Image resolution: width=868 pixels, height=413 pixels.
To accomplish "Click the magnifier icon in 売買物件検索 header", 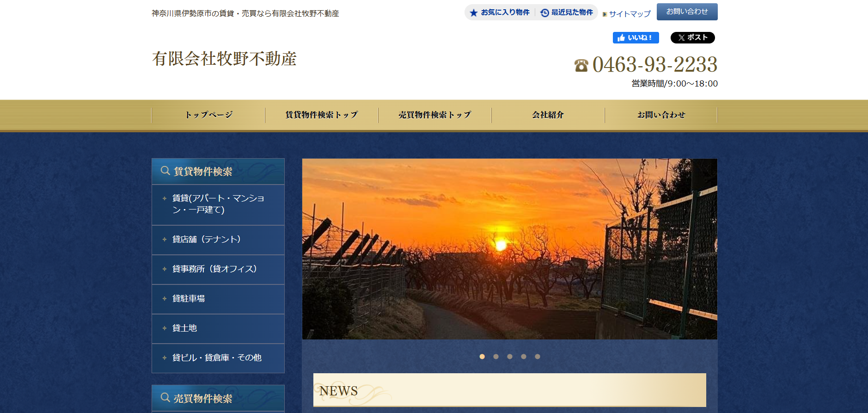I will tap(165, 397).
